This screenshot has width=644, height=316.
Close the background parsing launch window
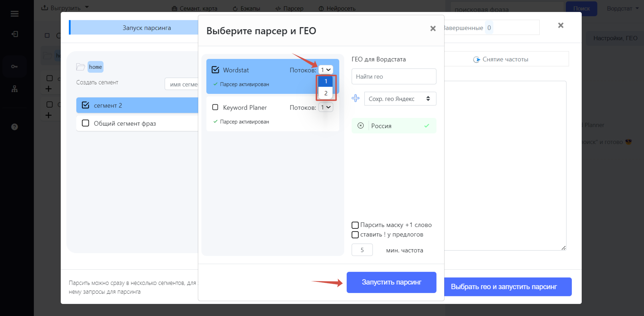[x=561, y=25]
